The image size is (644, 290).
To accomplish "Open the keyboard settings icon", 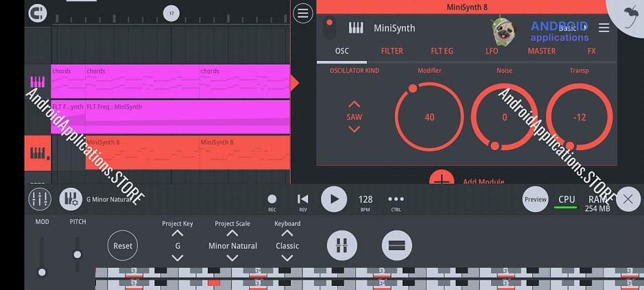I will click(x=71, y=200).
